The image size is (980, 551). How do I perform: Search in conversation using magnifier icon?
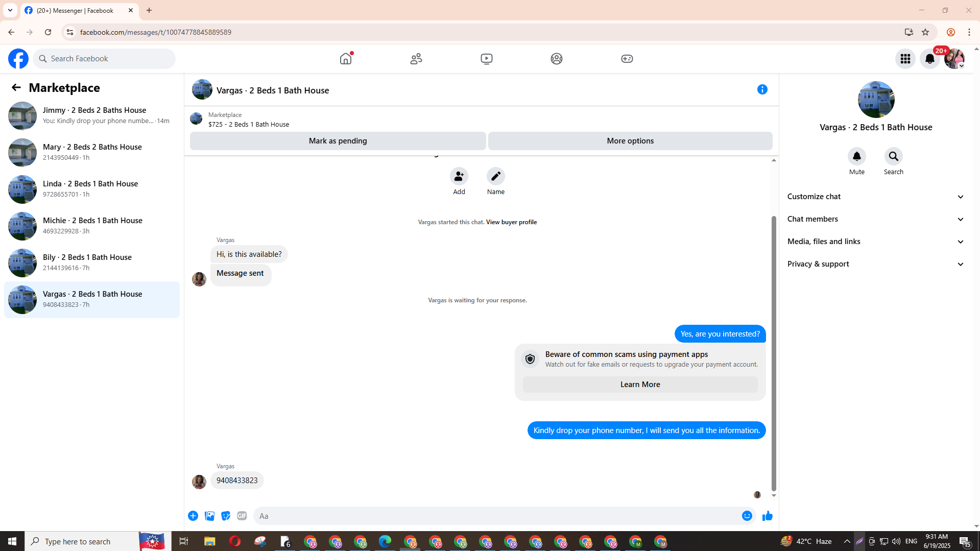tap(894, 156)
